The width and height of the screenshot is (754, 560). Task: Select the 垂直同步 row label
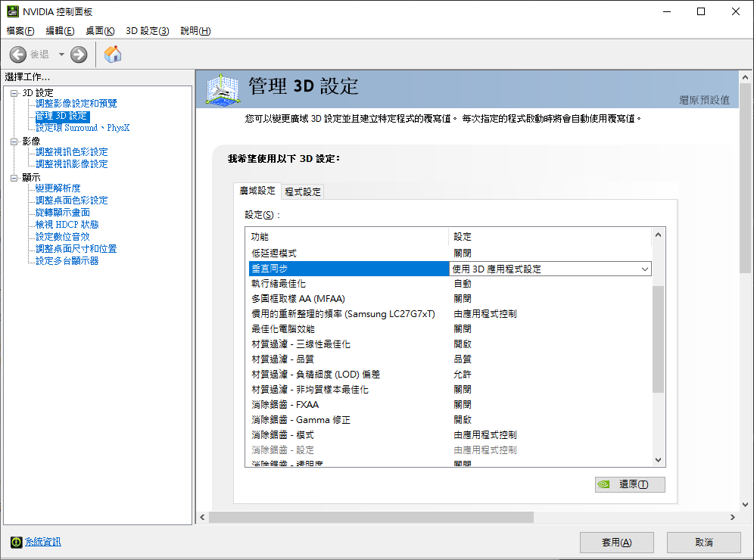click(270, 269)
